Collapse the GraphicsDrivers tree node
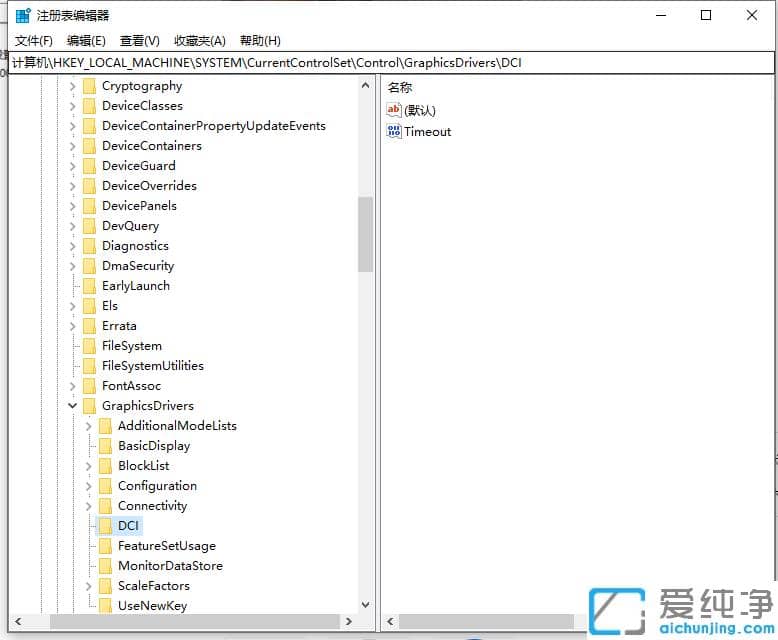 (72, 406)
